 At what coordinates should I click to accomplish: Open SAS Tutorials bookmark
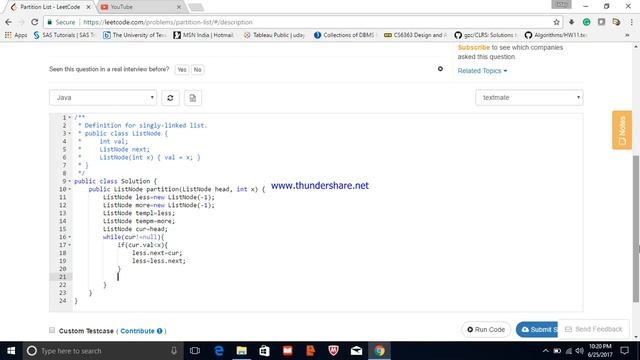[x=64, y=35]
